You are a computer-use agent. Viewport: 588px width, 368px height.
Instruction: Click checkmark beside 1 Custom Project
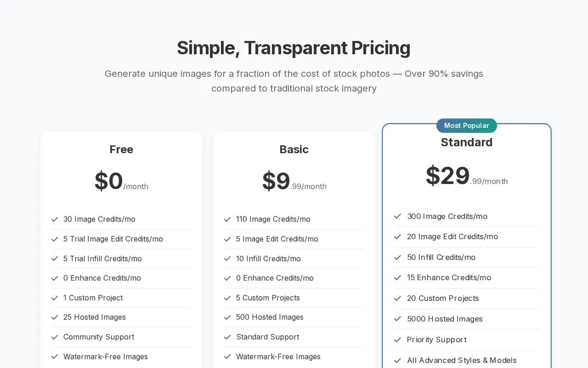pyautogui.click(x=55, y=298)
